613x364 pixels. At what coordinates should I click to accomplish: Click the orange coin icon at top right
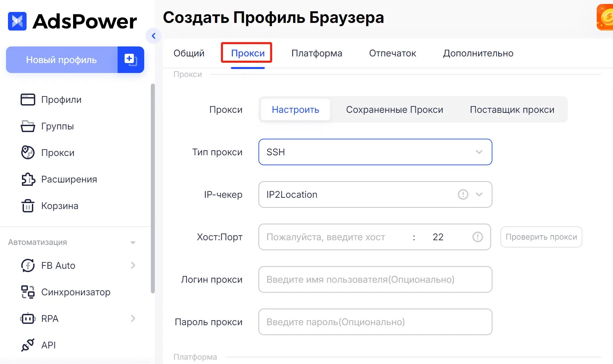[605, 17]
